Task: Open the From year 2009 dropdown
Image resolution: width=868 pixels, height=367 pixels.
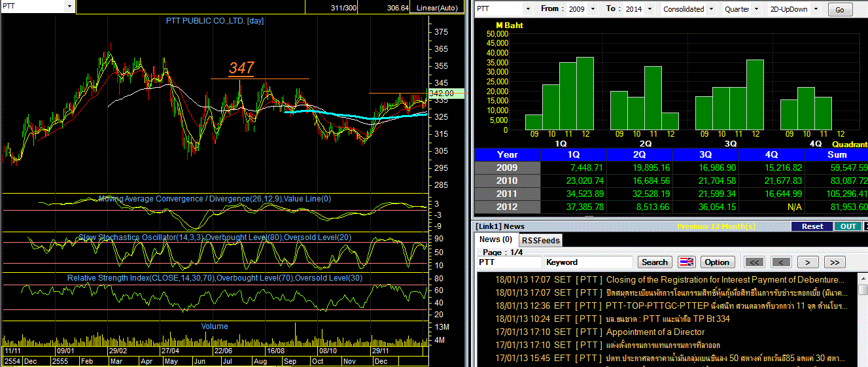Action: [x=593, y=9]
